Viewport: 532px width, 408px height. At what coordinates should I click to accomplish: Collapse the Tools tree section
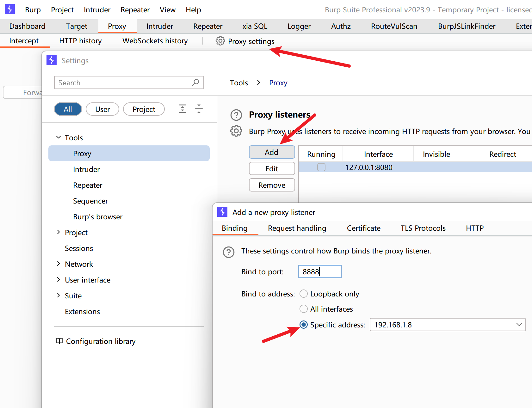[x=59, y=137]
